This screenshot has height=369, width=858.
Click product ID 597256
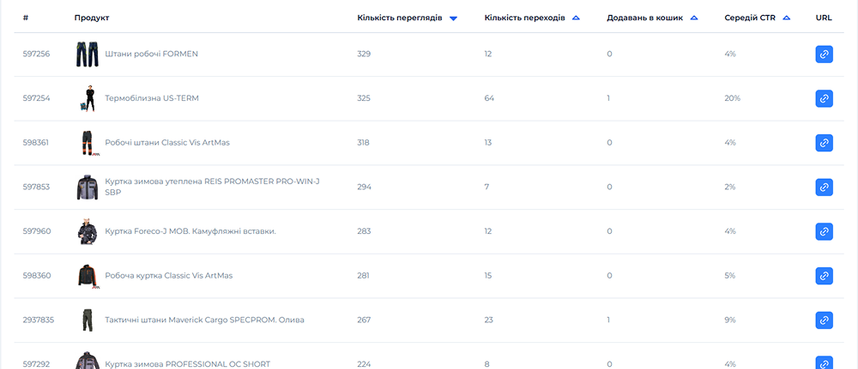pos(36,54)
